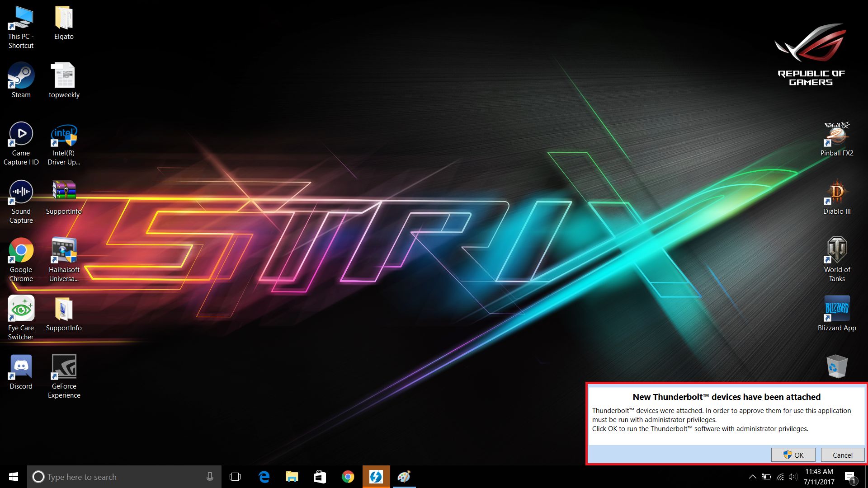This screenshot has width=868, height=488.
Task: Click the Type here to search box
Action: 124,477
